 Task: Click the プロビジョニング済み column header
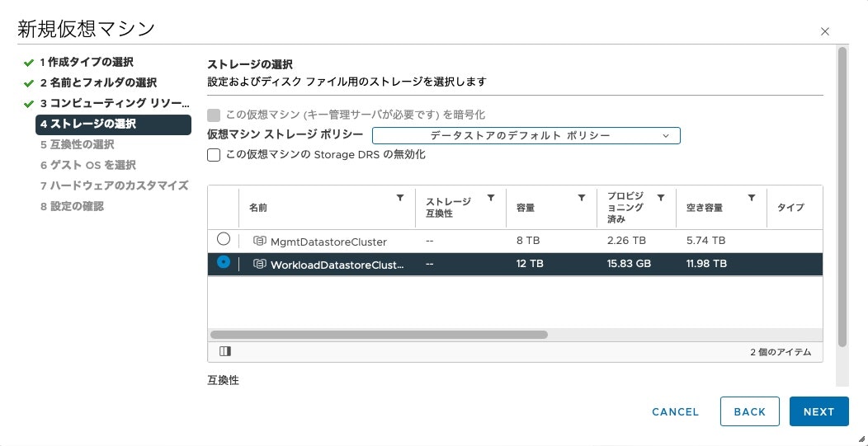(x=625, y=208)
